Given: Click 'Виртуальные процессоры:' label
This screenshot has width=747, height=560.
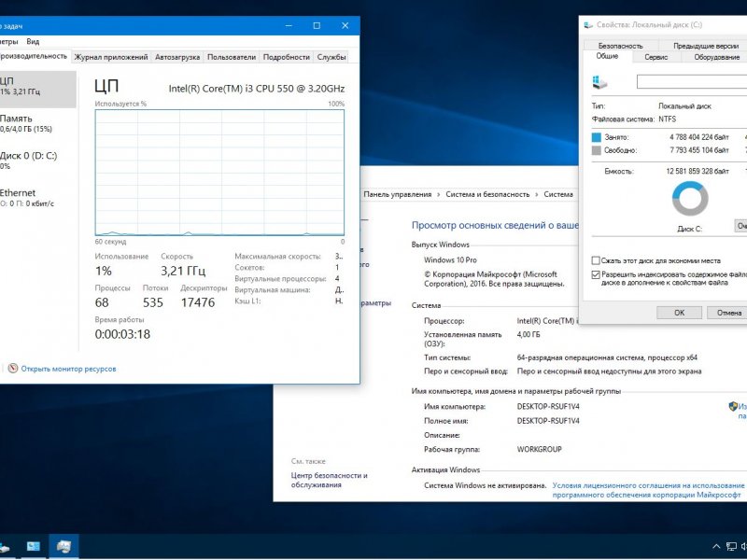Looking at the screenshot, I should point(280,278).
